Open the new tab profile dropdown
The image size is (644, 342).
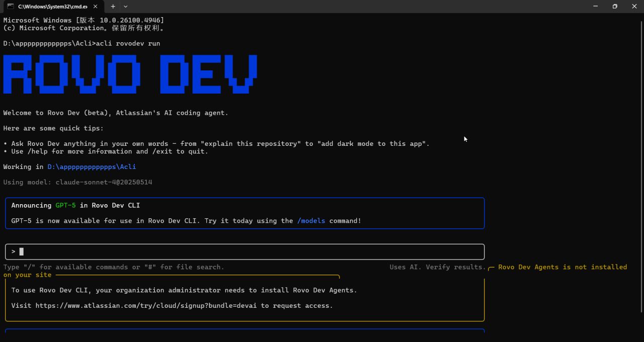click(125, 7)
